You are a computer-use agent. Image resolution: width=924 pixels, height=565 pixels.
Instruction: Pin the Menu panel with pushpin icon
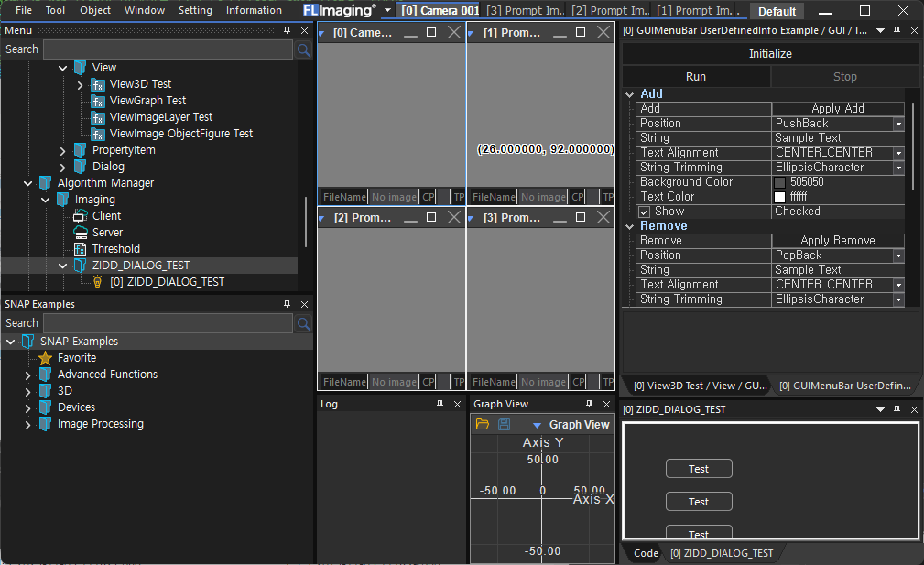coord(287,30)
